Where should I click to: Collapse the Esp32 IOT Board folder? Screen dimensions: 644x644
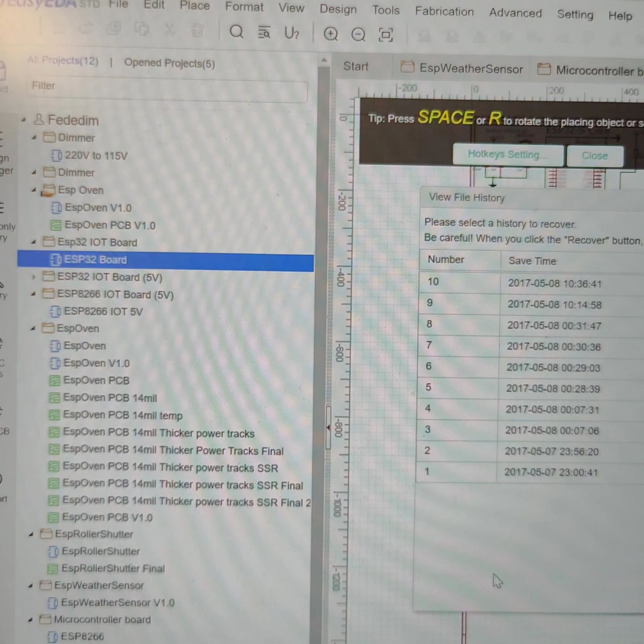coord(34,242)
